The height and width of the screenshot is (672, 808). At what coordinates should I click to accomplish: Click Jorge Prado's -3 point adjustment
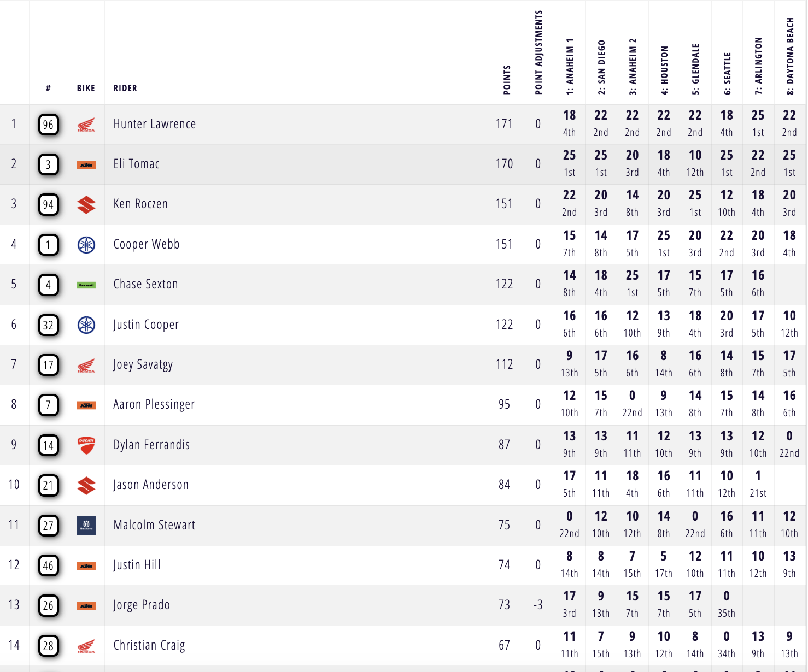[538, 605]
